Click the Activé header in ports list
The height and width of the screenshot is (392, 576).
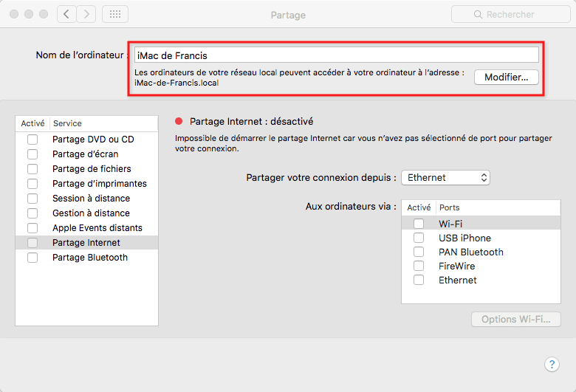(419, 207)
